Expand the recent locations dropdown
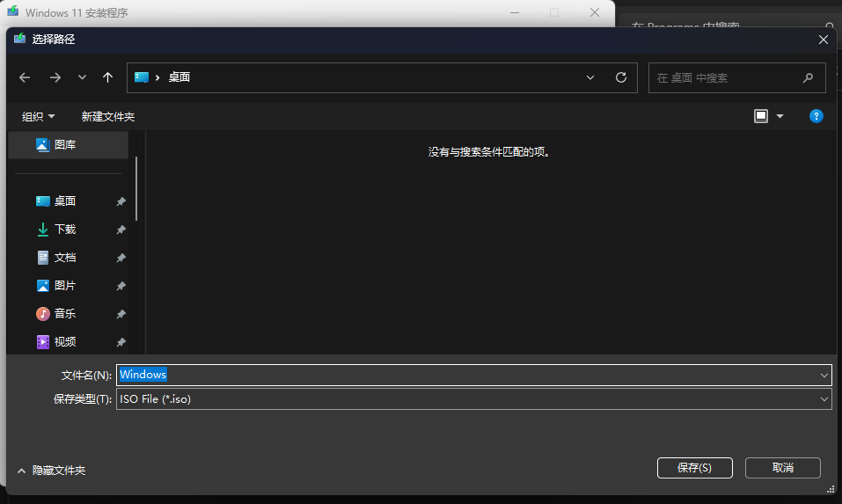842x504 pixels. 82,77
